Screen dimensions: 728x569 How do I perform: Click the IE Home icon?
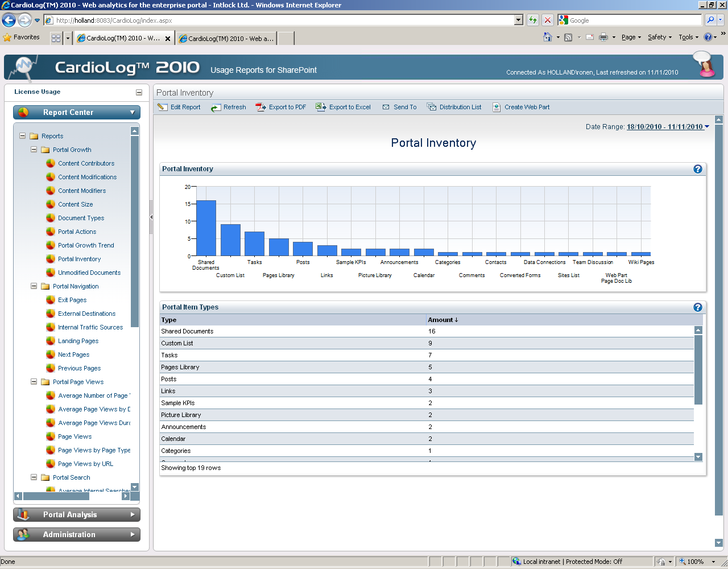(x=548, y=37)
